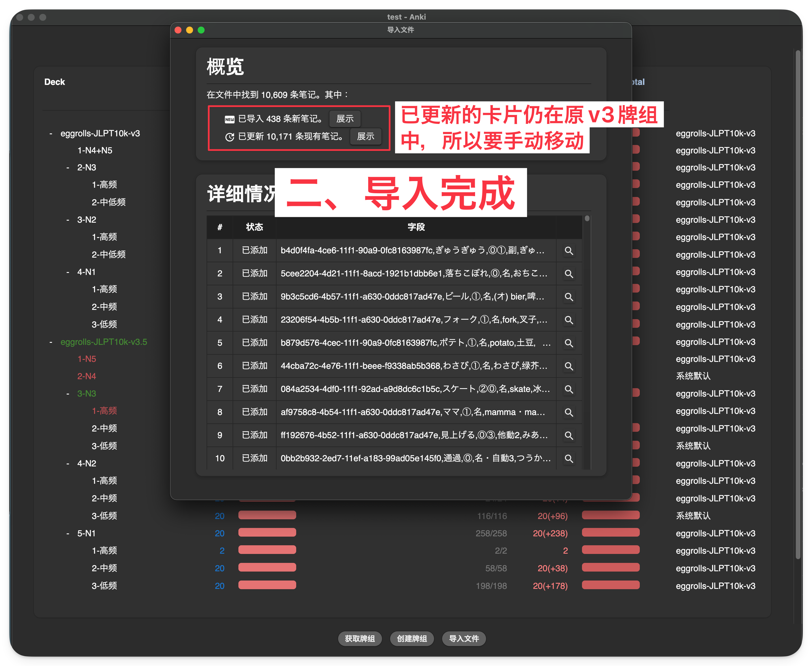This screenshot has height=666, width=812.
Task: Open the 2-N3 subdeck
Action: click(87, 168)
